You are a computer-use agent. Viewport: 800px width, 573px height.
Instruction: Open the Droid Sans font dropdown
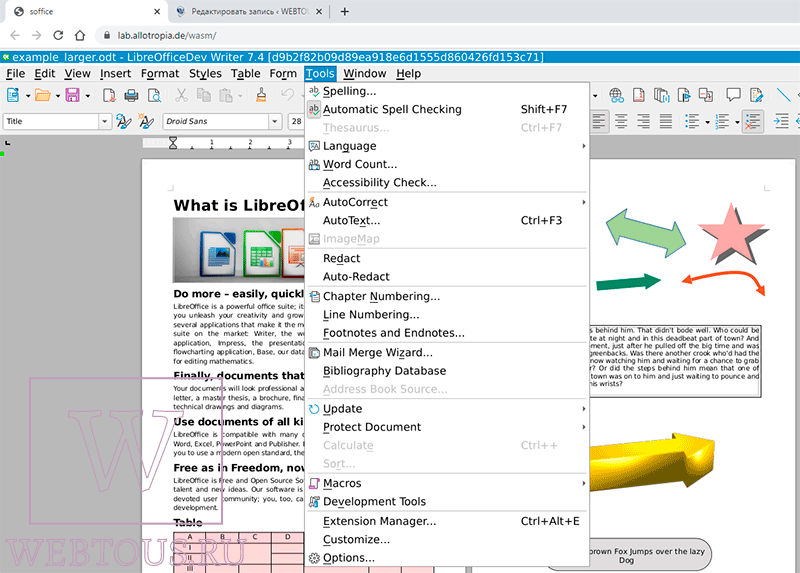[274, 121]
